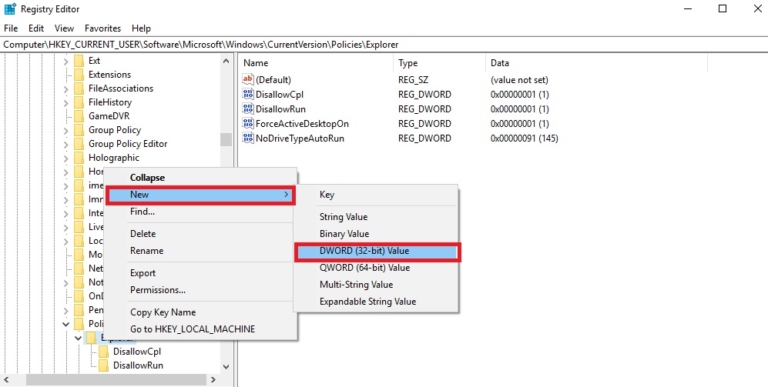Click the horizontal scroll right arrow
This screenshot has height=387, width=768.
(213, 380)
